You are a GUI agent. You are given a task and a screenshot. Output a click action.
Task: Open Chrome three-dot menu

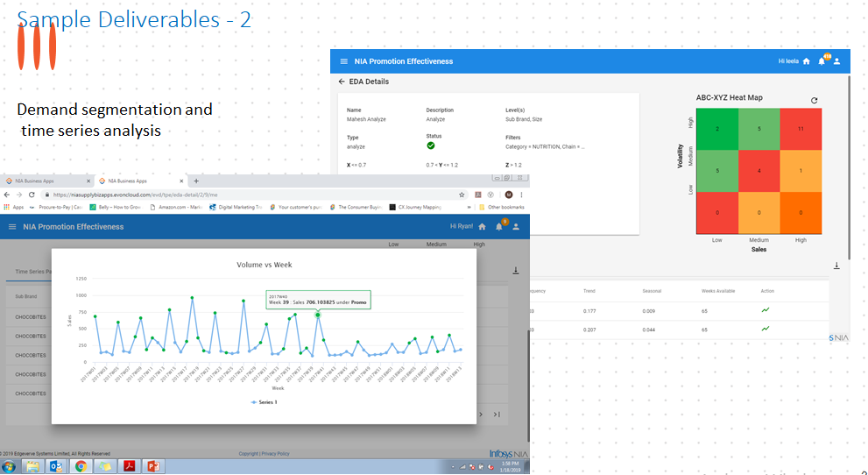(x=521, y=195)
